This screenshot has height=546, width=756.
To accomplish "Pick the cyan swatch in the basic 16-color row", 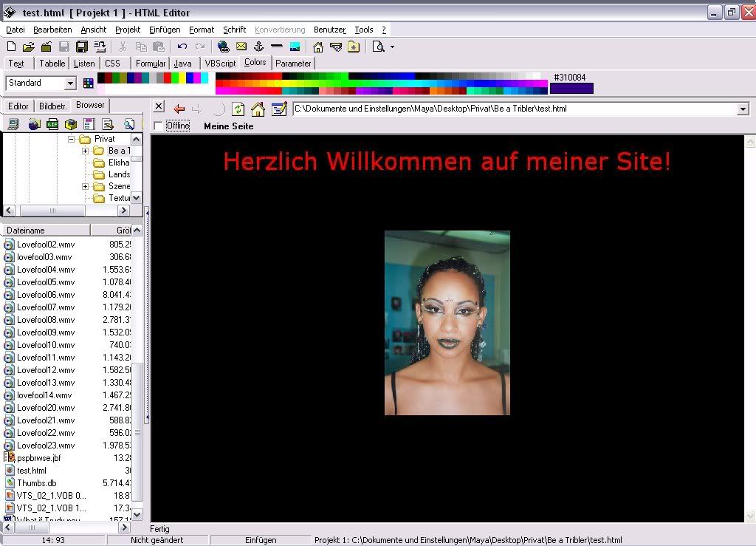I will point(205,78).
